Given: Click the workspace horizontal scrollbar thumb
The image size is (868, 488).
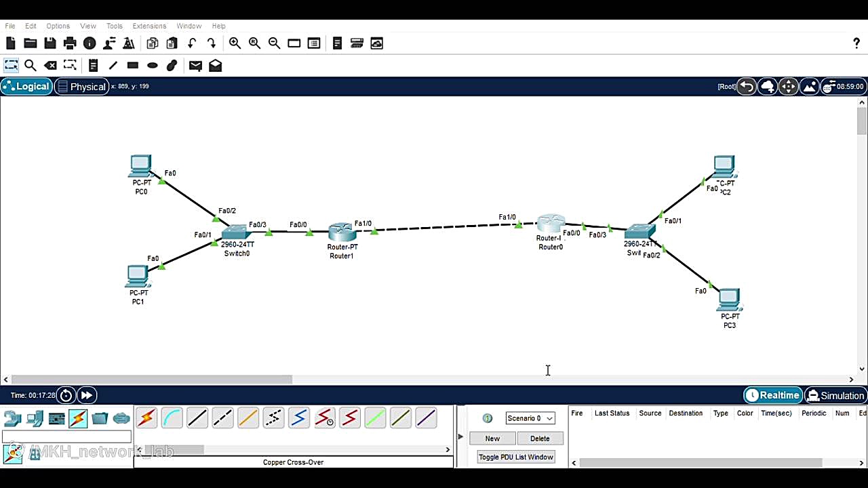Looking at the screenshot, I should [152, 380].
